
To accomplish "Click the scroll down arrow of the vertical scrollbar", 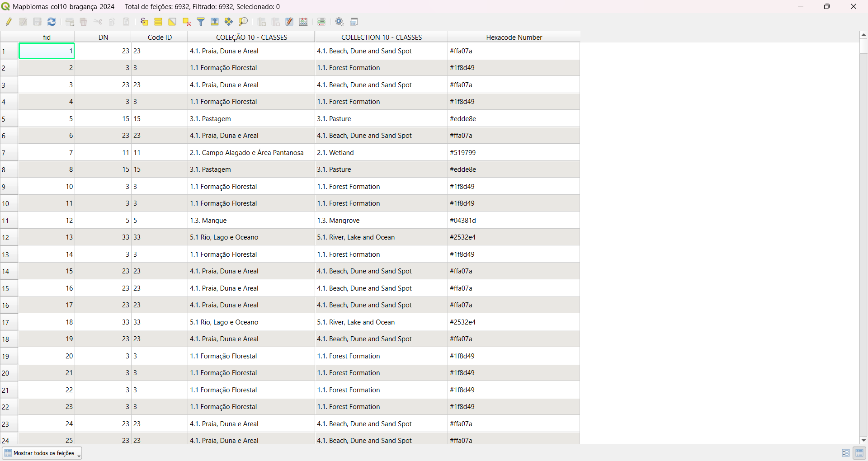I will tap(863, 440).
